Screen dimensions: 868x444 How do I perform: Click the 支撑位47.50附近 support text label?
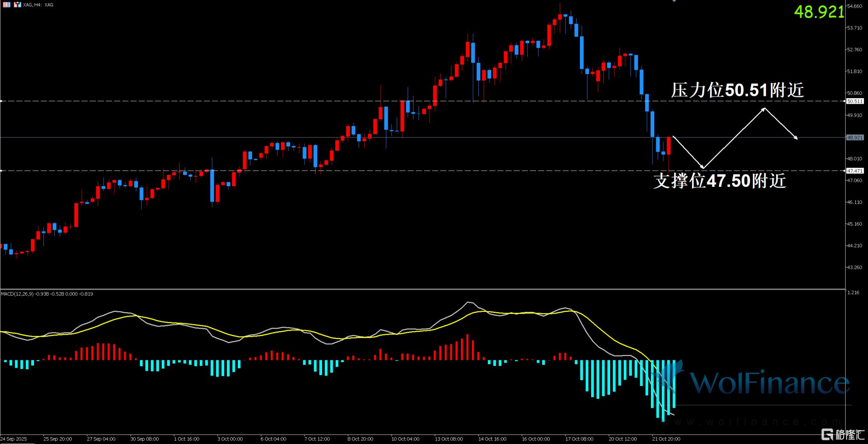point(720,181)
